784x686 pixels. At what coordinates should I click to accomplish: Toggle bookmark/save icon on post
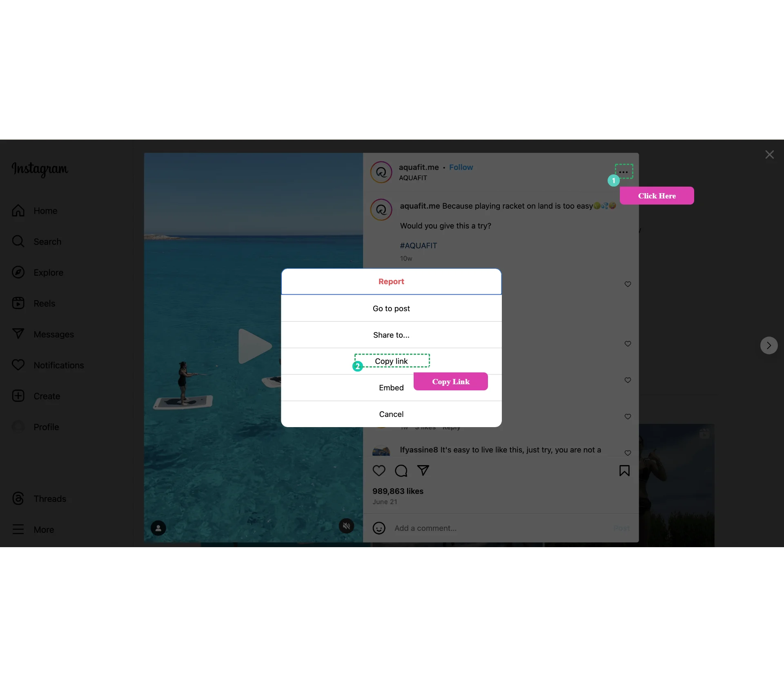coord(625,471)
